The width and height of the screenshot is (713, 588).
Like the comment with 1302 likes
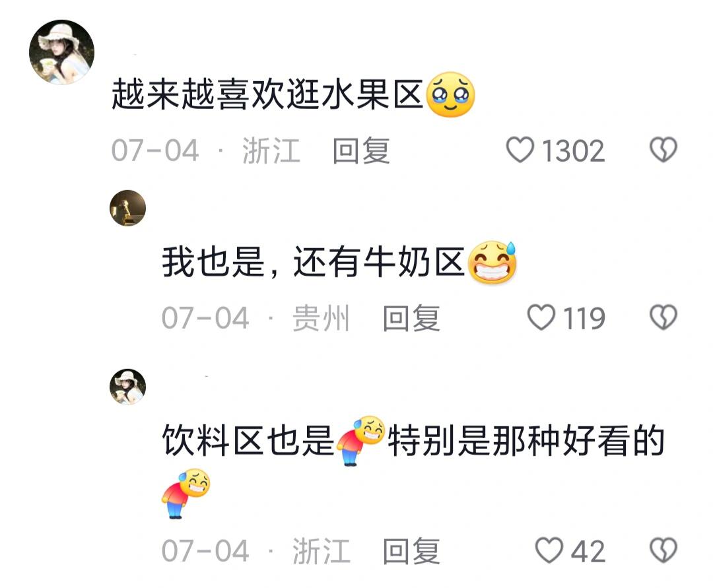tap(520, 150)
